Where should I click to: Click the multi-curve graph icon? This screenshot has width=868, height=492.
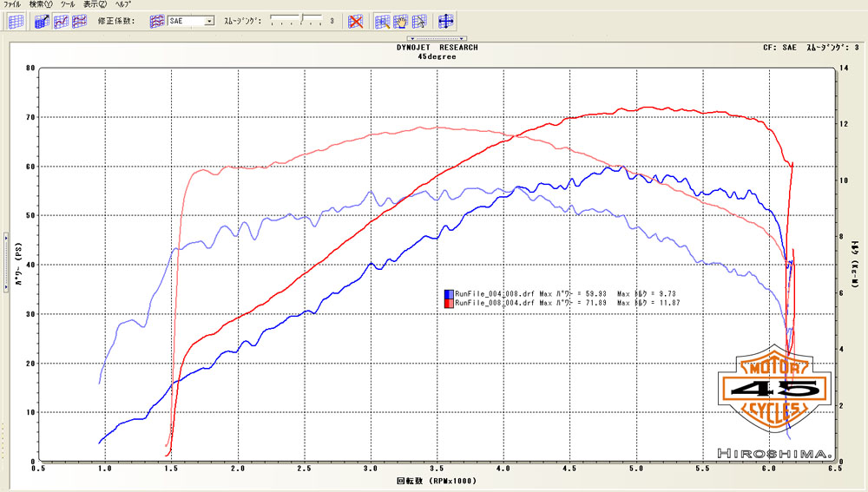(76, 21)
